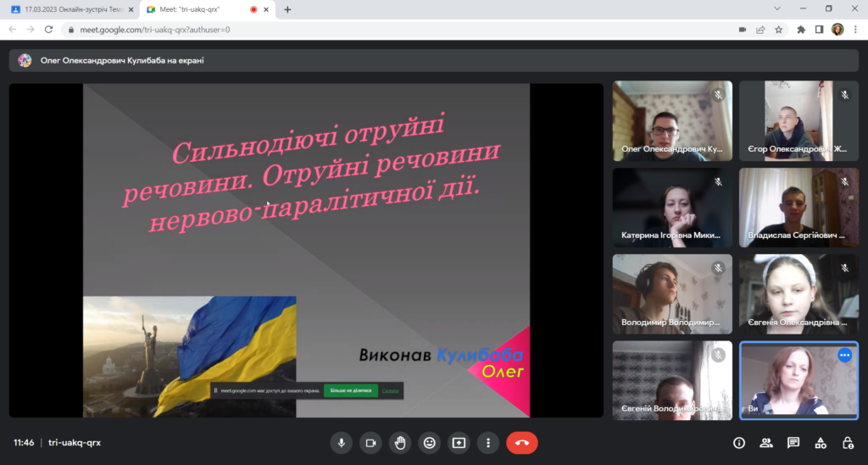This screenshot has width=868, height=465.
Task: Open more options three-dot menu in call bar
Action: 487,442
